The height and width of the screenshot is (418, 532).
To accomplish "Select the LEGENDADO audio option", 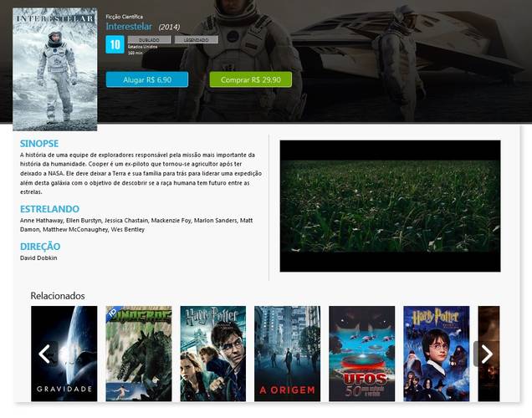I will click(x=196, y=39).
